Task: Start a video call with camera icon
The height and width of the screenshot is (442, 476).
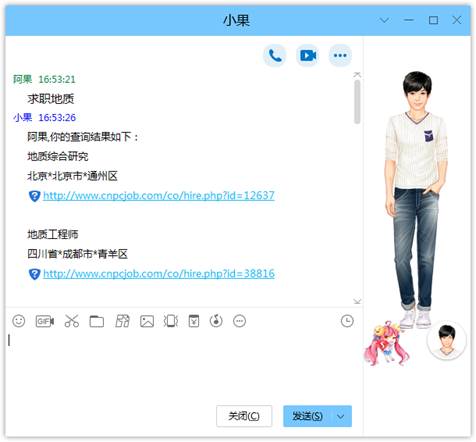Action: click(308, 55)
